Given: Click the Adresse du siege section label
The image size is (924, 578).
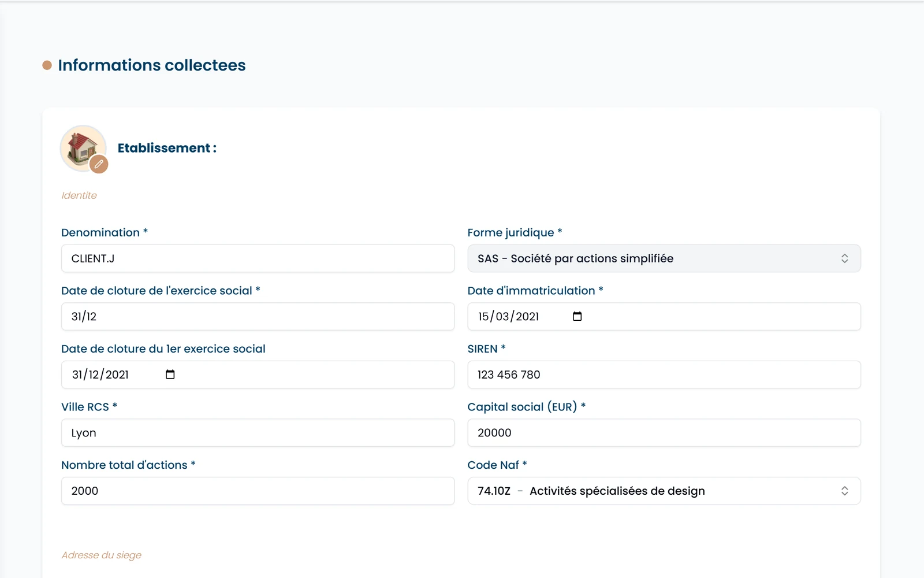Looking at the screenshot, I should tap(102, 555).
